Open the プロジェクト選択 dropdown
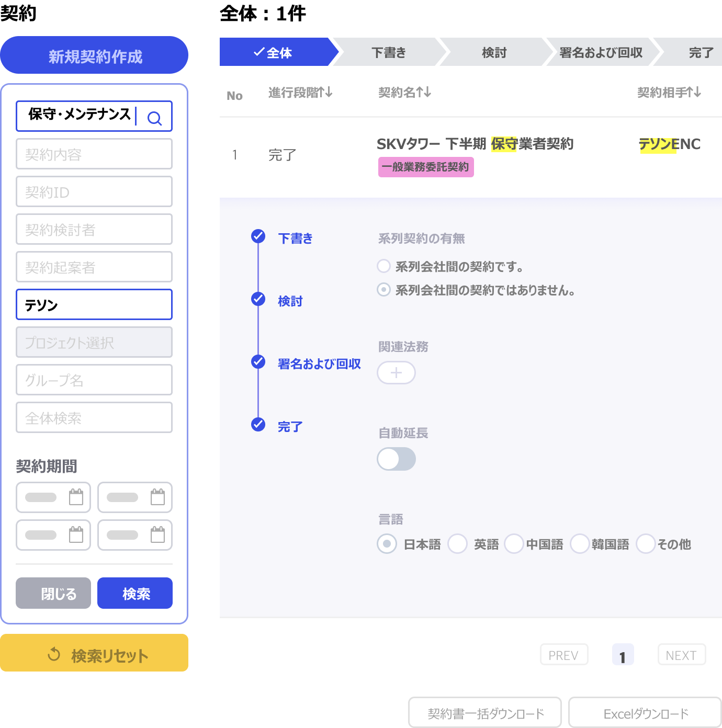The width and height of the screenshot is (722, 728). coord(94,342)
